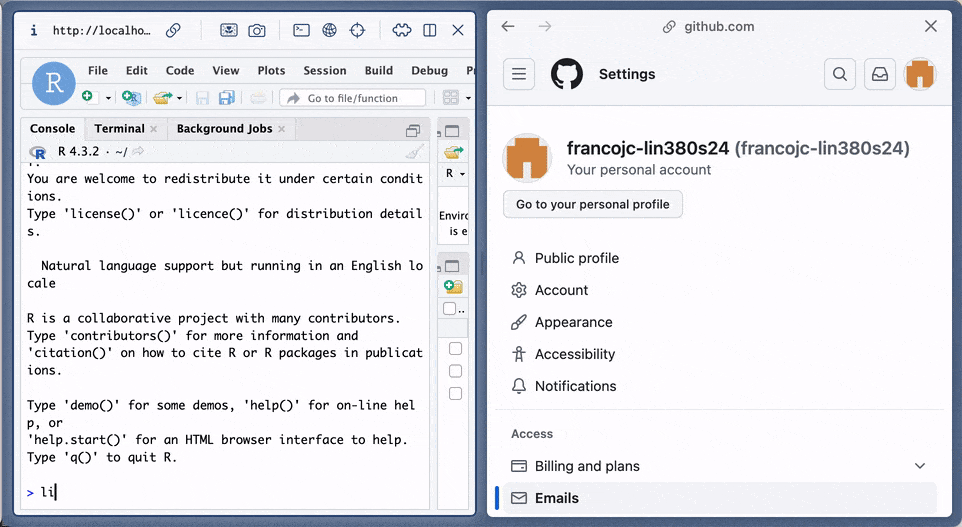The image size is (962, 527).
Task: Click the GitHub logo icon
Action: [x=567, y=74]
